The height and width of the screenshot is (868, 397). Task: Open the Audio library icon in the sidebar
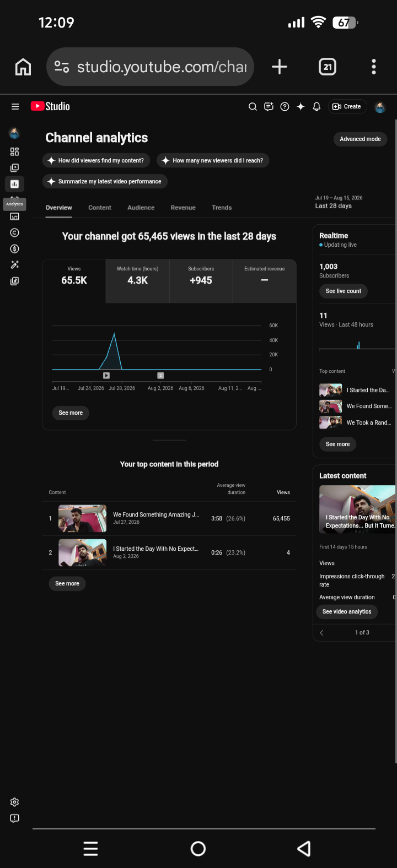[x=14, y=281]
